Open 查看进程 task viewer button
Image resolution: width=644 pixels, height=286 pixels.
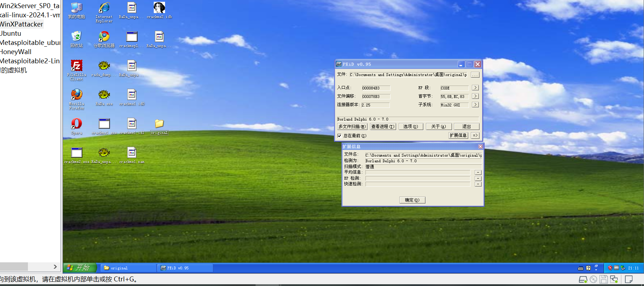point(383,127)
